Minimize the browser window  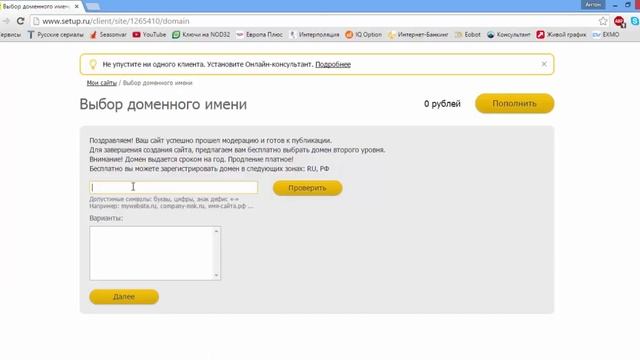(x=615, y=5)
